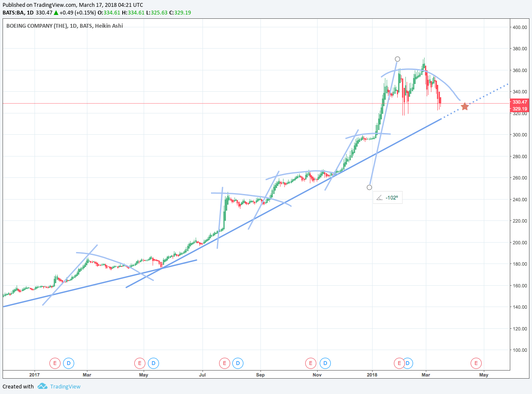Click the 400.00 price axis label

520,27
